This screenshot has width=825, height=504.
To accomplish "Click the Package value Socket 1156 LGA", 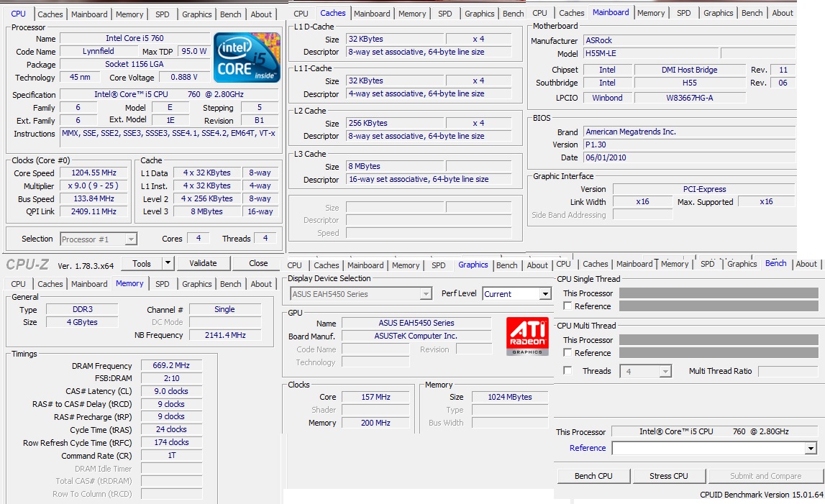I will 135,64.
